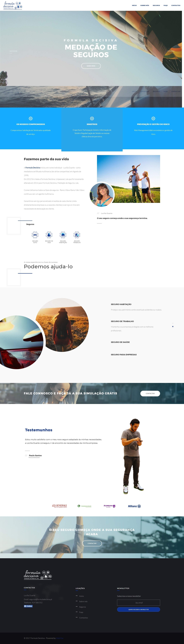The width and height of the screenshot is (184, 644).
Task: Click the Seguro Trabalho icon
Action: coord(77,235)
